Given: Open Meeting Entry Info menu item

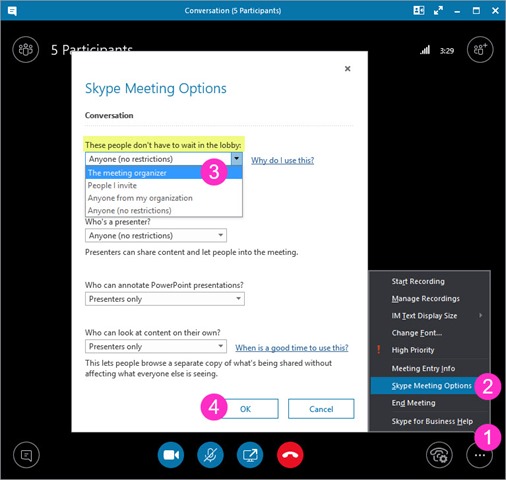Looking at the screenshot, I should click(430, 368).
